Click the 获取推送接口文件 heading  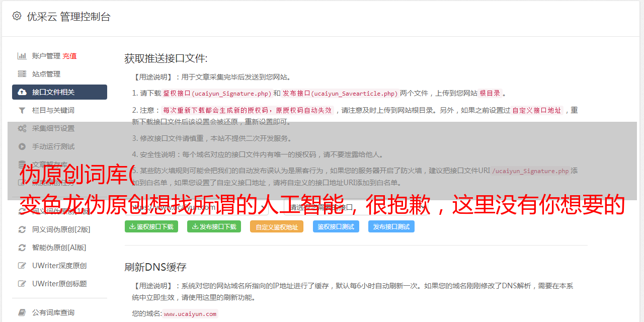pyautogui.click(x=166, y=58)
